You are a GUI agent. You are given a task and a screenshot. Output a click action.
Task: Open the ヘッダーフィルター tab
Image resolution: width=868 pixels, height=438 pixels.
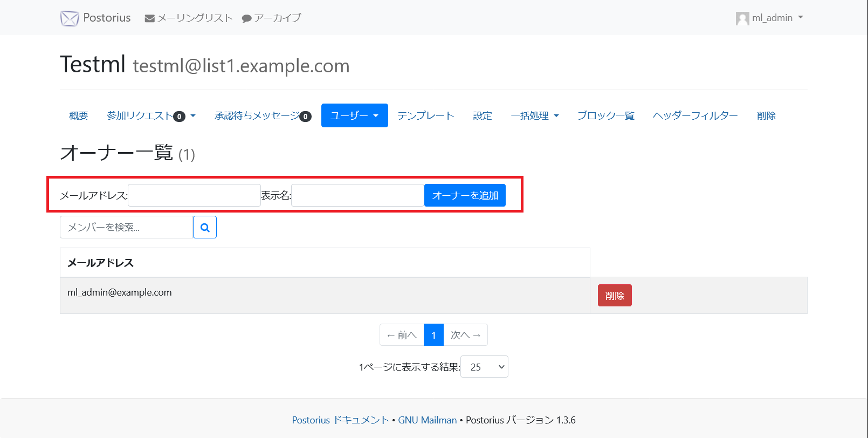(695, 115)
